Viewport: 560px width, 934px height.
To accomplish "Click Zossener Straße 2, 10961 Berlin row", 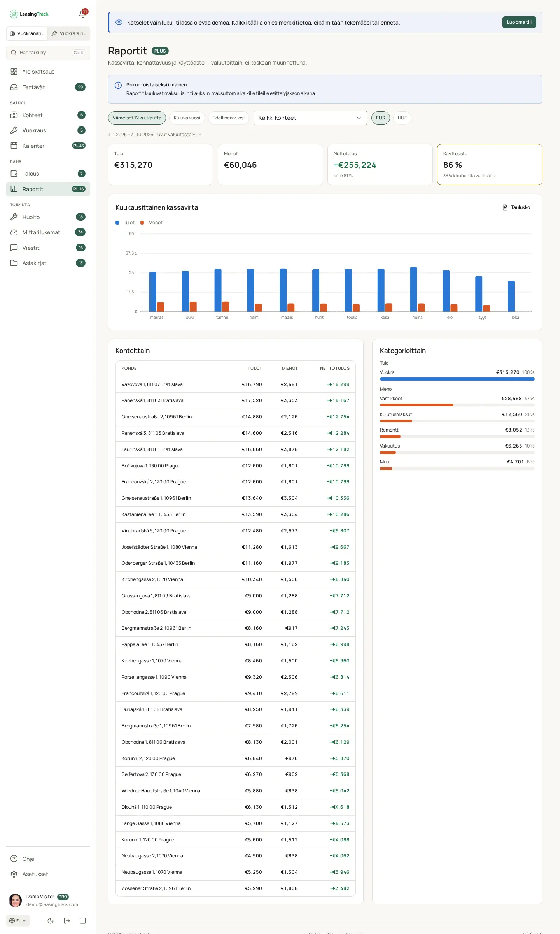I will [236, 888].
